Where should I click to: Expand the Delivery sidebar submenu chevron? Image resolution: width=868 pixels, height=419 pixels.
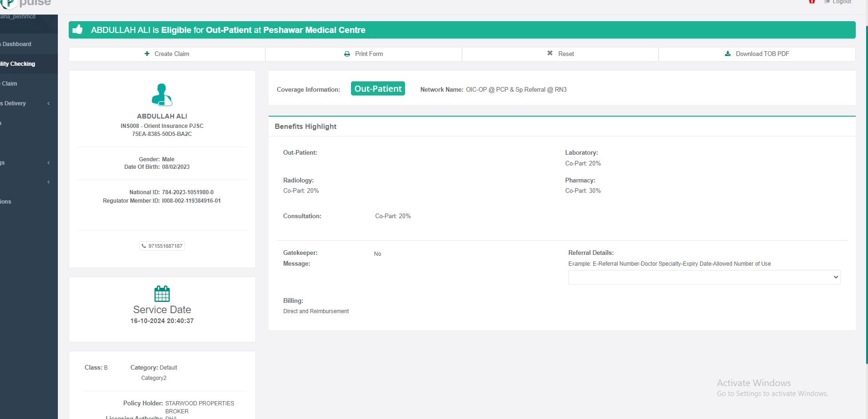(48, 103)
